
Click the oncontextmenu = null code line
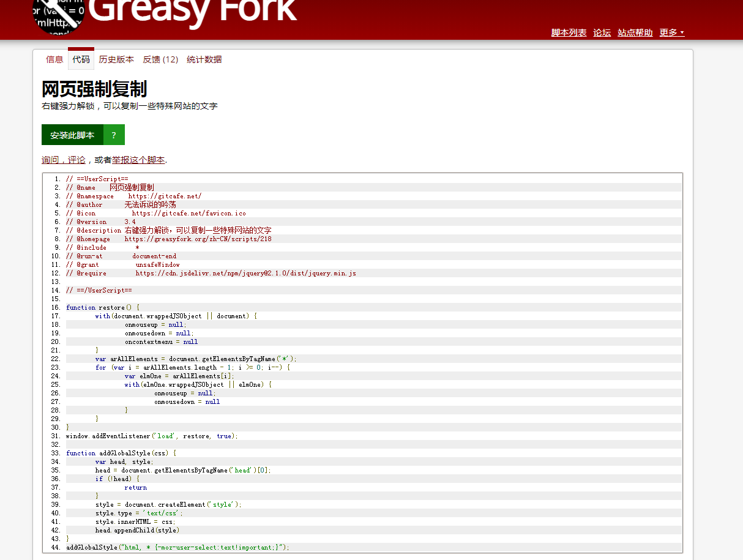click(x=162, y=342)
